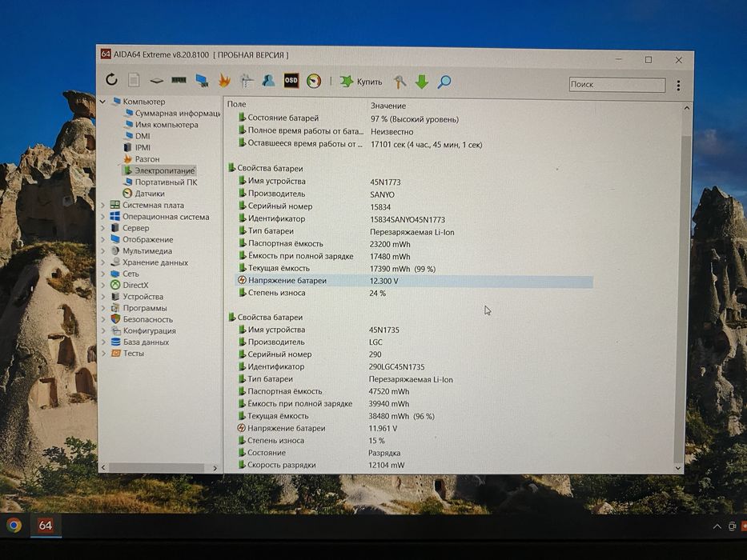Expand the Системная плата node
This screenshot has height=560, width=747.
[x=103, y=206]
